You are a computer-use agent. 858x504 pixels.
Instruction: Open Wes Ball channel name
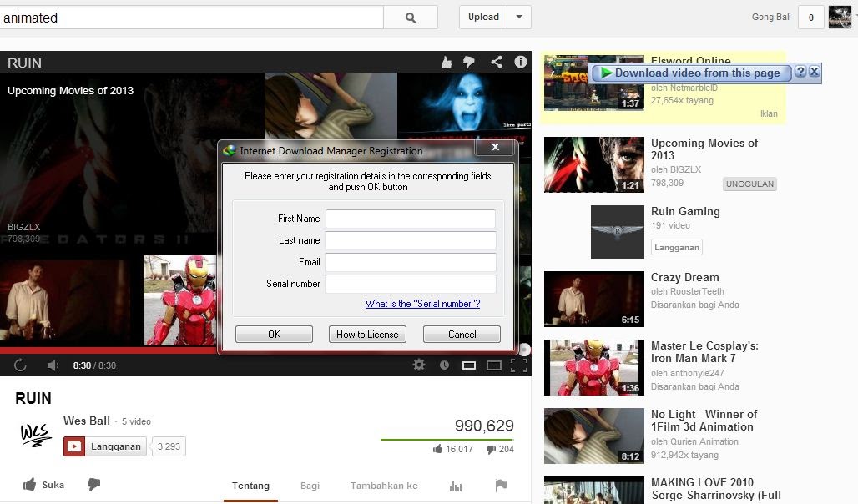pos(87,421)
